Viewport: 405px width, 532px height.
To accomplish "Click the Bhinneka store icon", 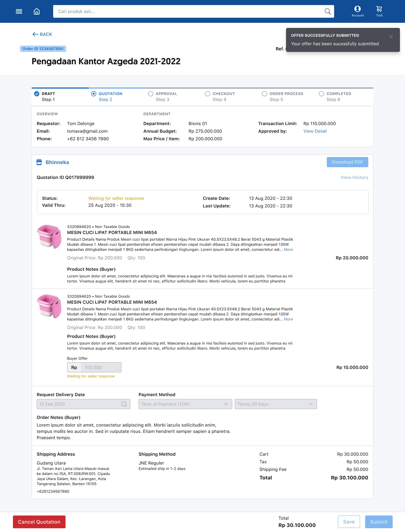I will pyautogui.click(x=39, y=162).
